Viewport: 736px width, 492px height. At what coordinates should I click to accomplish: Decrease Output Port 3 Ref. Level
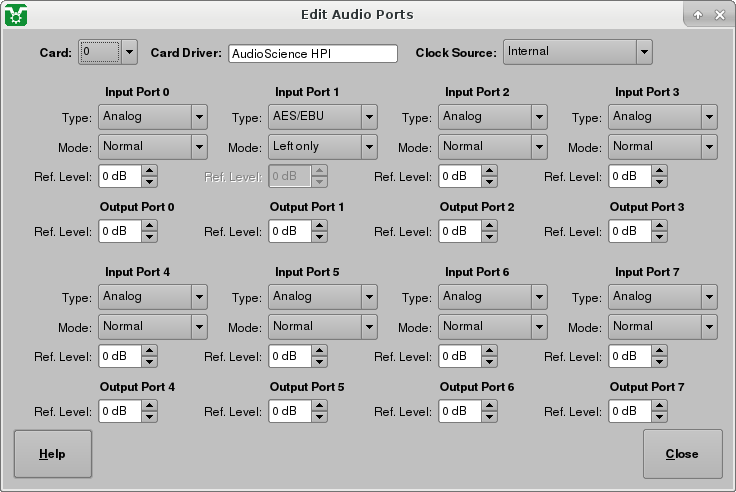(x=659, y=236)
